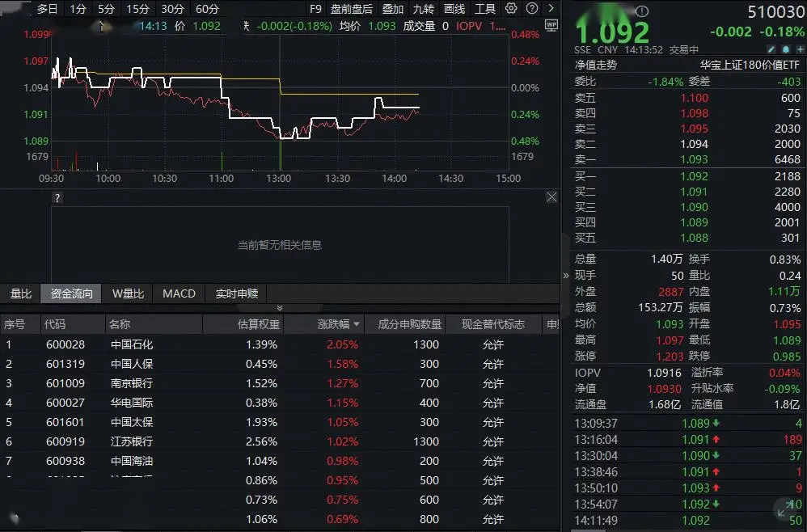Click the pencil edit note icon
This screenshot has height=532, width=807.
tap(771, 49)
